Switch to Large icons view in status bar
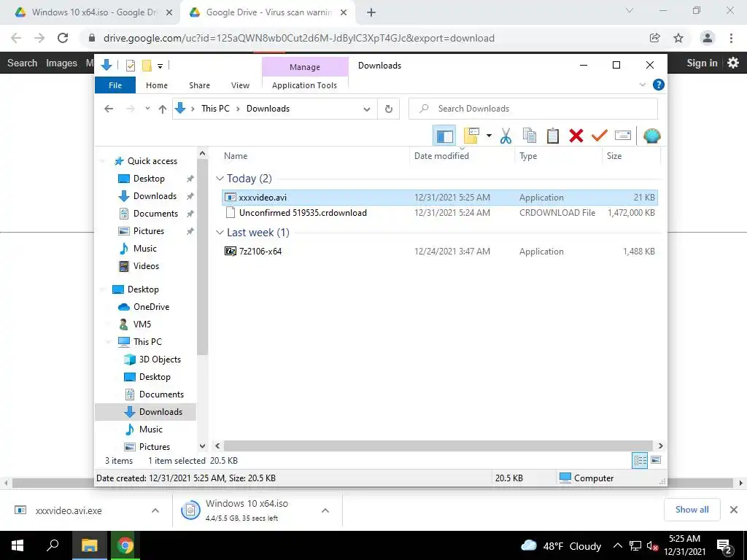747x560 pixels. click(656, 461)
